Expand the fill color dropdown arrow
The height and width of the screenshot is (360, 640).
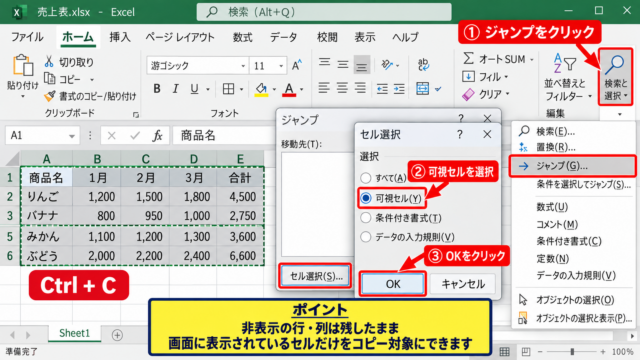[274, 89]
